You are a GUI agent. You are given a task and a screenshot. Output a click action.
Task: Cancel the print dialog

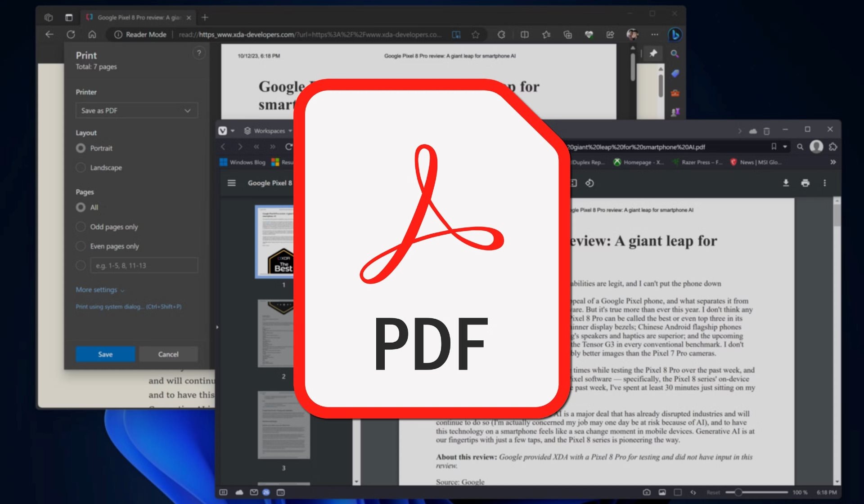coord(168,354)
